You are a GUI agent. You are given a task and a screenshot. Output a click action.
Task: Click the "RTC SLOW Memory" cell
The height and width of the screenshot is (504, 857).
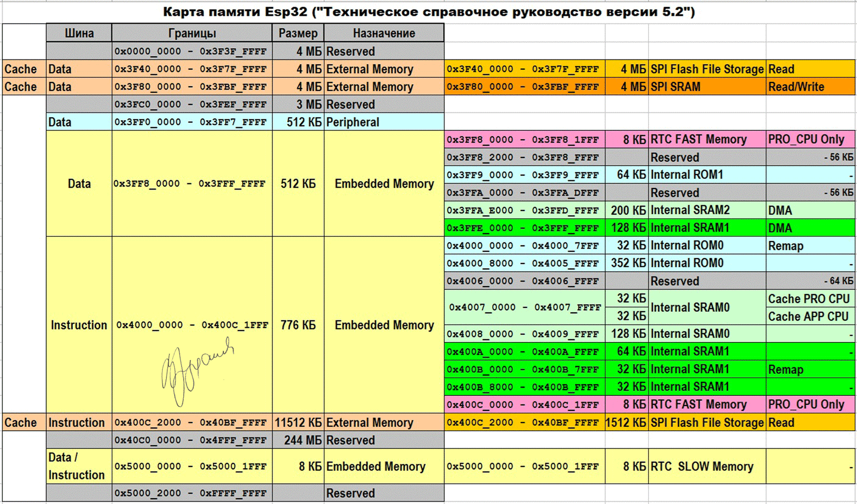click(706, 467)
